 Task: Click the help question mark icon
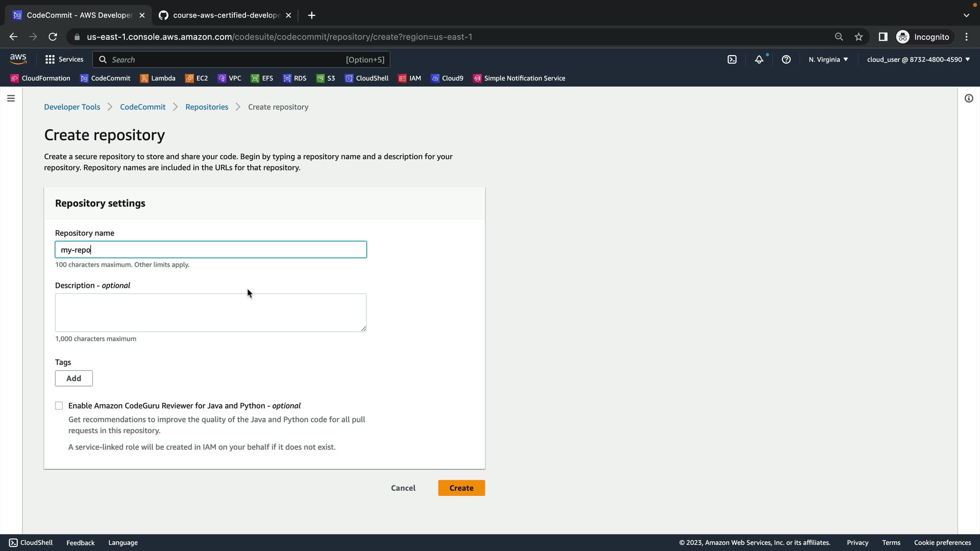point(786,60)
